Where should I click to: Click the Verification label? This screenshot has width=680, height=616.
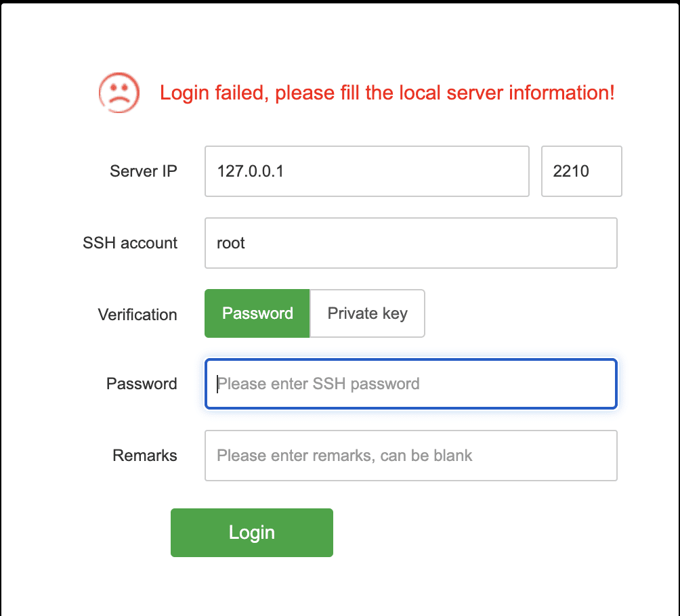coord(137,314)
